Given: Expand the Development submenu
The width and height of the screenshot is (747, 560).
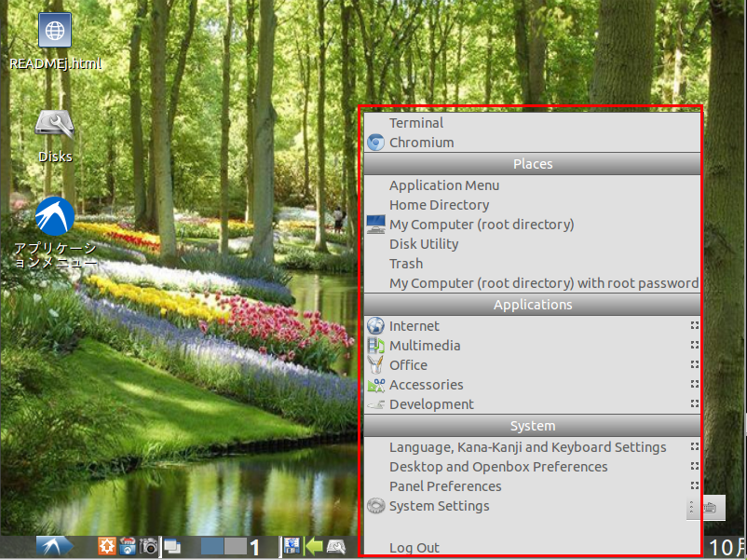Looking at the screenshot, I should pyautogui.click(x=532, y=404).
